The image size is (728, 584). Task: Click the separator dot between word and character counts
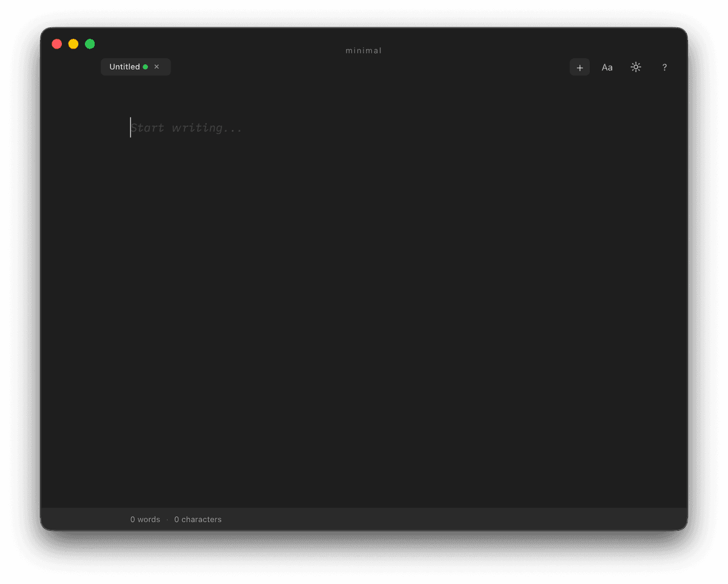[167, 519]
